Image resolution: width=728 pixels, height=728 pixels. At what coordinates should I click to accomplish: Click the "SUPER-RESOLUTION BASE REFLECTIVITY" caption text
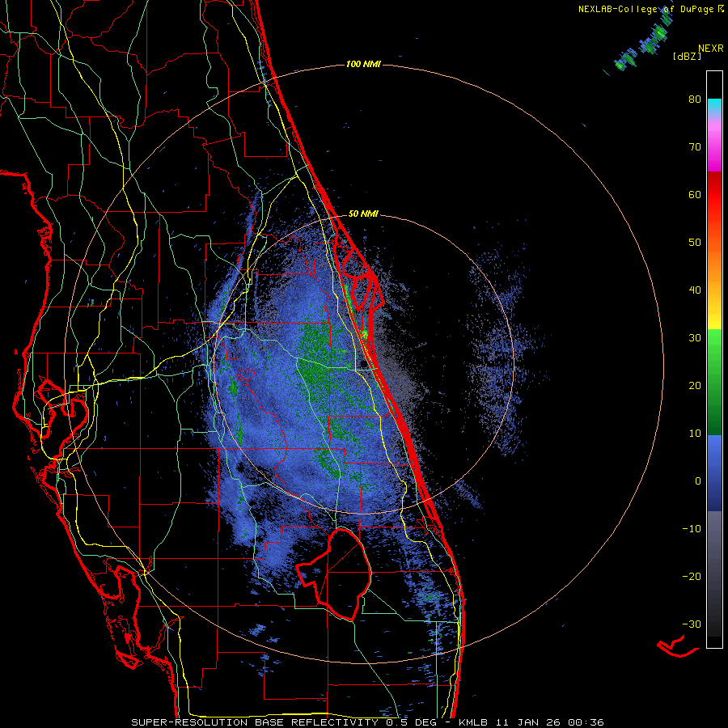[255, 722]
